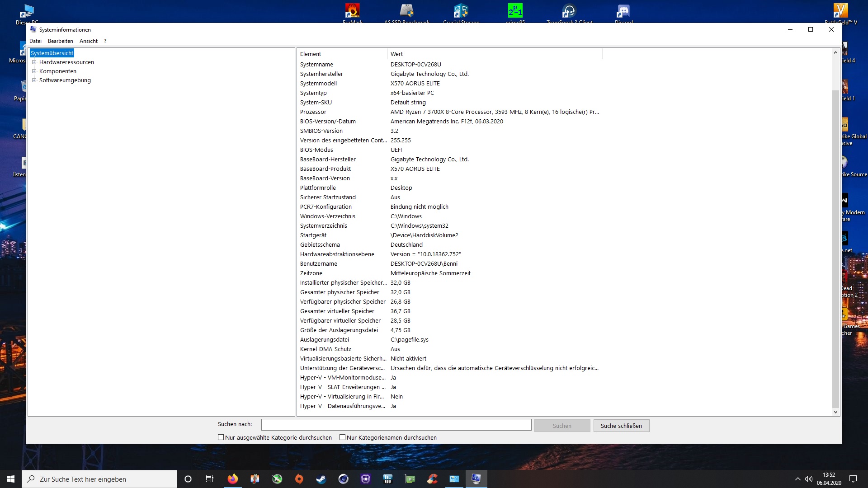This screenshot has width=868, height=488.
Task: Open Steam from the taskbar
Action: coord(321,479)
